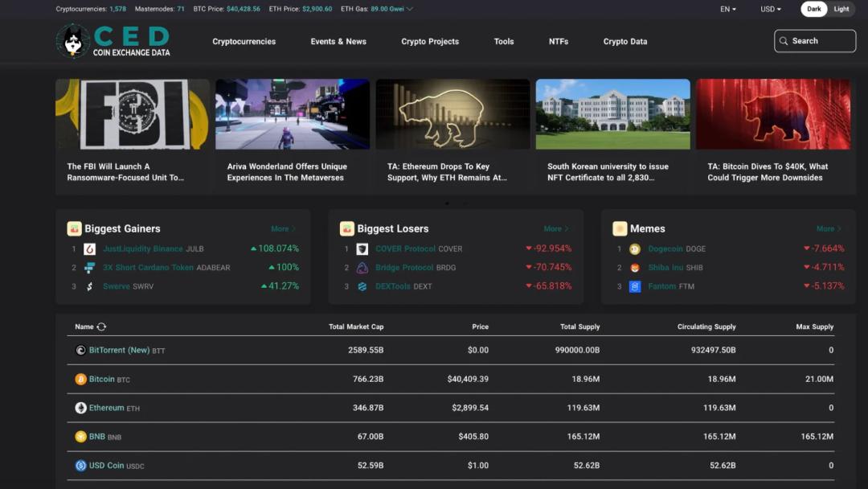The height and width of the screenshot is (489, 868).
Task: Open the South Korean university news thumbnail
Action: click(x=612, y=114)
